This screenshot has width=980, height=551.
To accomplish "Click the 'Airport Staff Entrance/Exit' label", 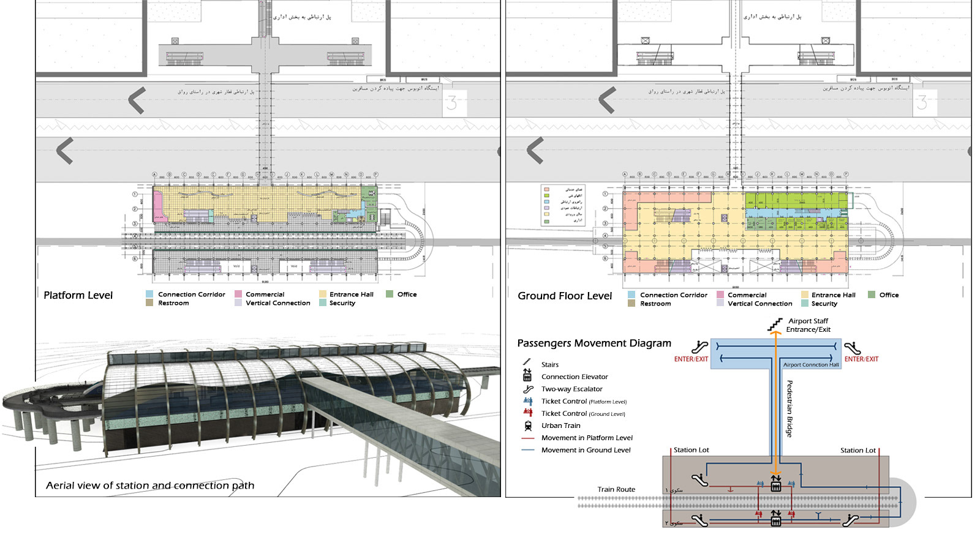I will (x=809, y=325).
